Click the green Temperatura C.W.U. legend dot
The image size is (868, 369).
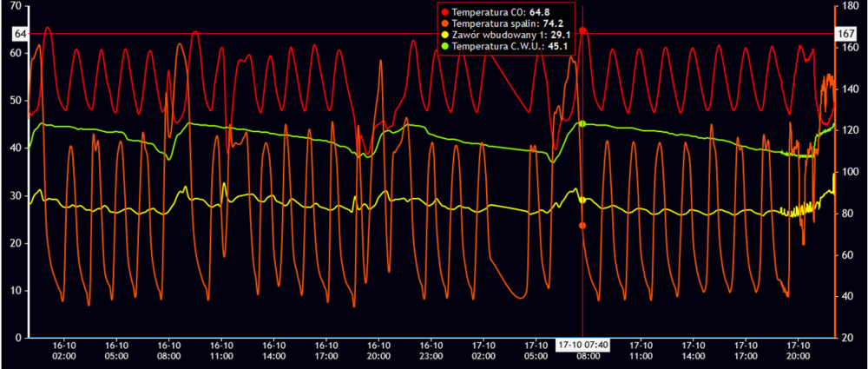[x=445, y=46]
